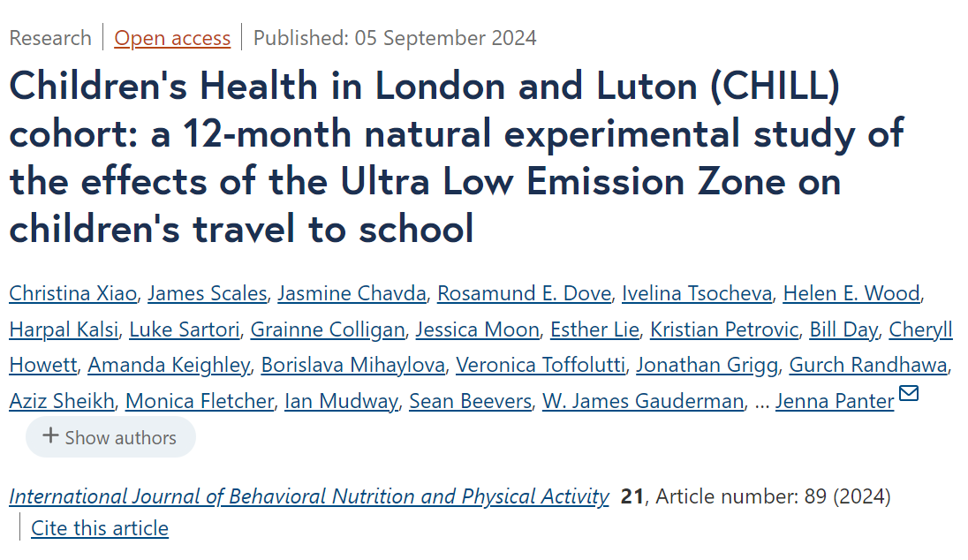
Task: Expand the full list with Show authors
Action: pos(110,437)
